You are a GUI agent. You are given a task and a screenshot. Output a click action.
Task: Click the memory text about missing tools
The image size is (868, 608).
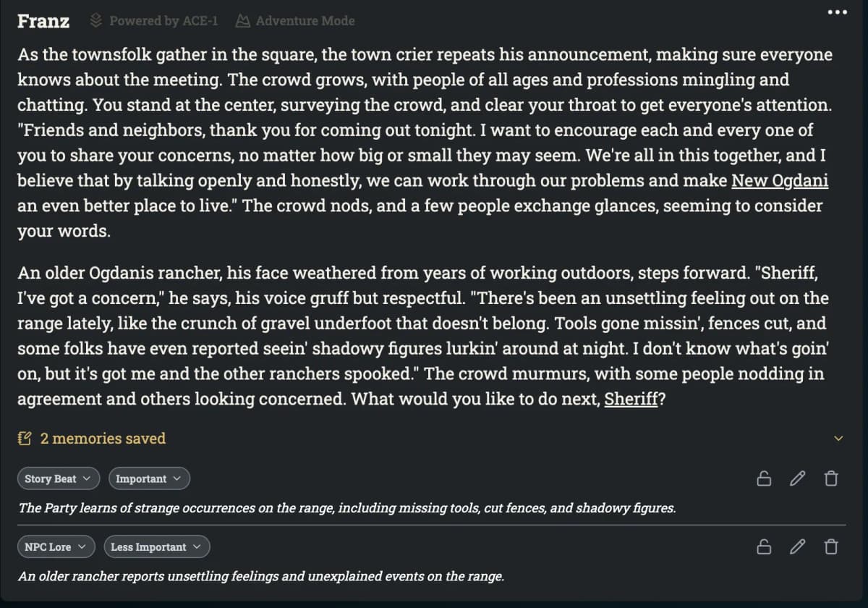pyautogui.click(x=347, y=508)
